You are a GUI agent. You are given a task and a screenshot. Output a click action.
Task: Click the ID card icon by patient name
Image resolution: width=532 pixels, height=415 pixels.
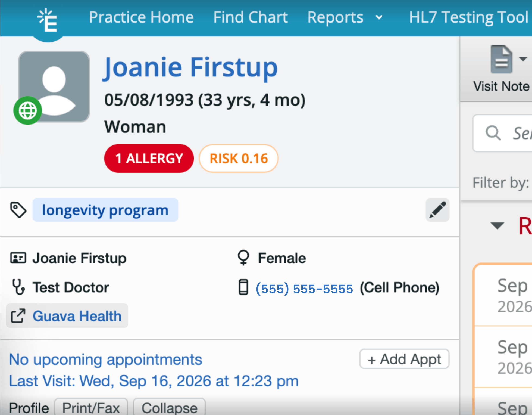[x=18, y=258]
